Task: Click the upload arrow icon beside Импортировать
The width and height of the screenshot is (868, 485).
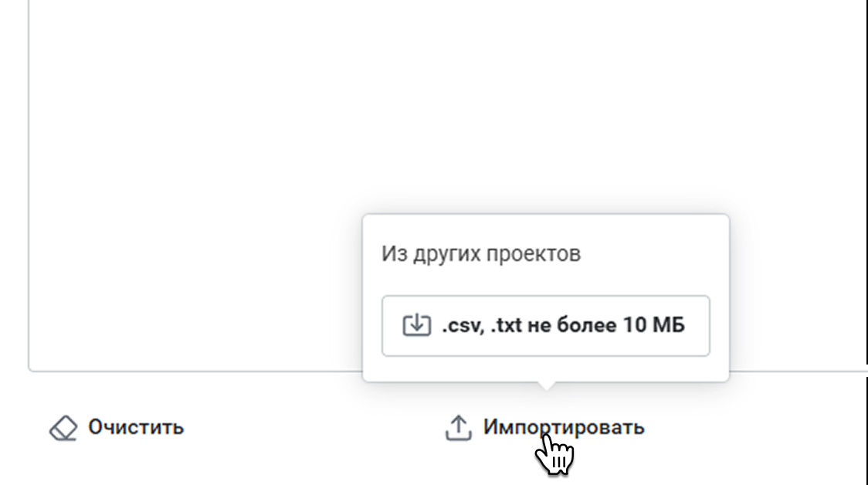Action: click(x=458, y=427)
